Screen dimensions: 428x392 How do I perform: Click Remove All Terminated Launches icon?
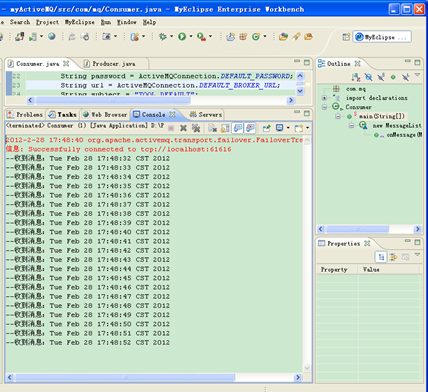pyautogui.click(x=196, y=128)
